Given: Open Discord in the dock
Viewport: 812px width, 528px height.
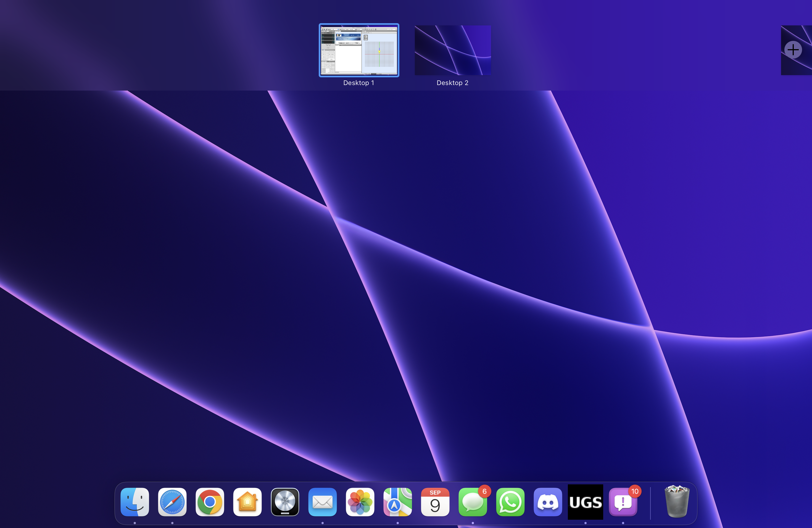Looking at the screenshot, I should click(548, 502).
